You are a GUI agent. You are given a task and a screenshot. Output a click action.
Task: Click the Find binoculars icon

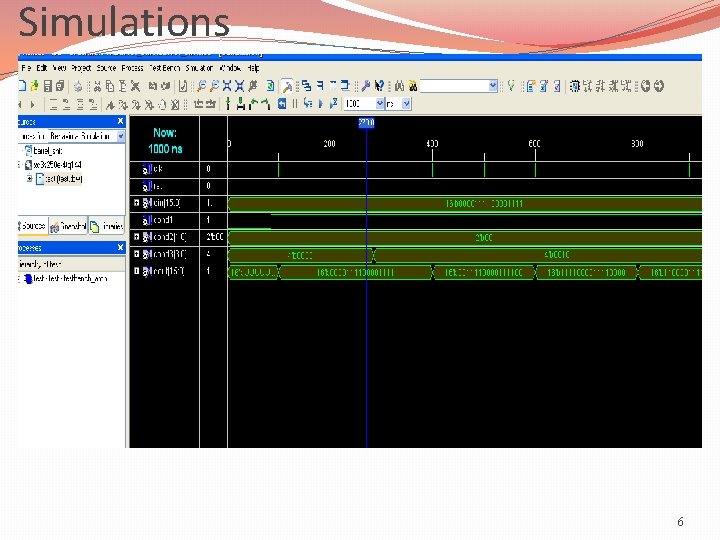(x=399, y=86)
